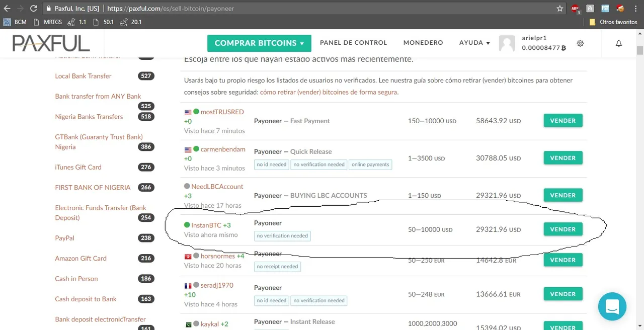This screenshot has height=330, width=644.
Task: Click VENDER for seradj1970 offer
Action: point(563,294)
